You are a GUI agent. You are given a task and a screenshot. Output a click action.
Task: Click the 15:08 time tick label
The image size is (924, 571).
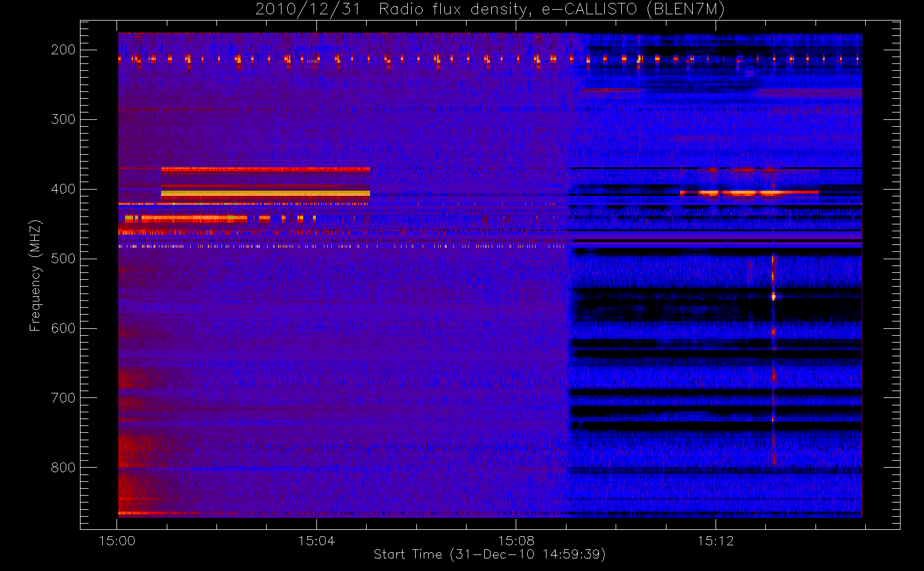click(516, 541)
